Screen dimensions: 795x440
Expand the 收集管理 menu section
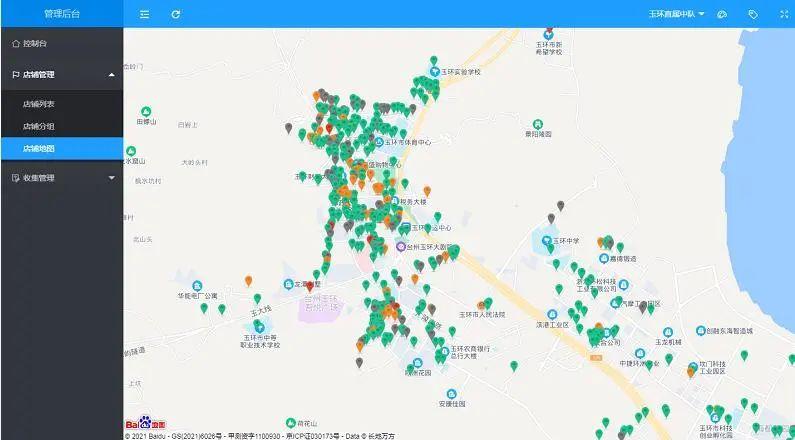tap(61, 178)
